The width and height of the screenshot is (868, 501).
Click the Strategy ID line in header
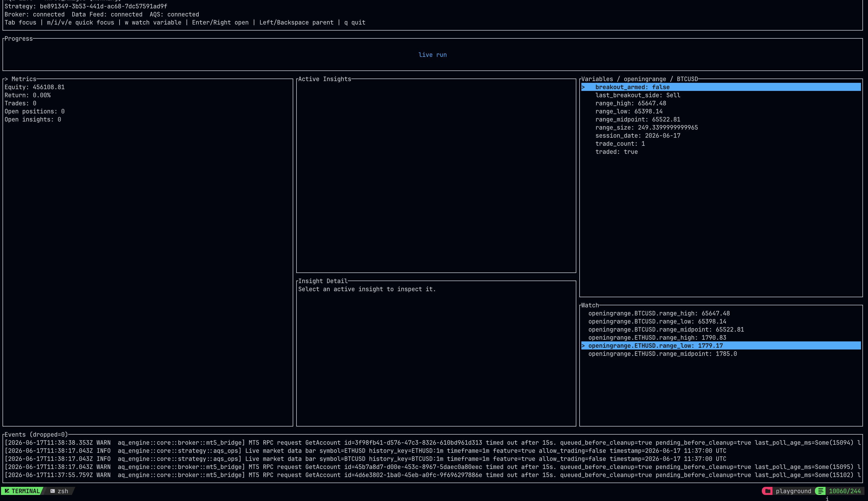click(86, 6)
